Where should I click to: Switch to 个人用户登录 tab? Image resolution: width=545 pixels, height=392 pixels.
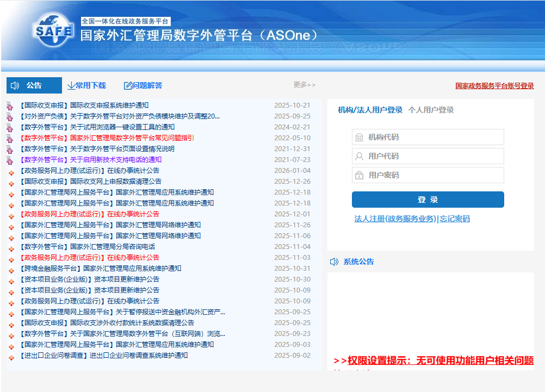tap(431, 110)
